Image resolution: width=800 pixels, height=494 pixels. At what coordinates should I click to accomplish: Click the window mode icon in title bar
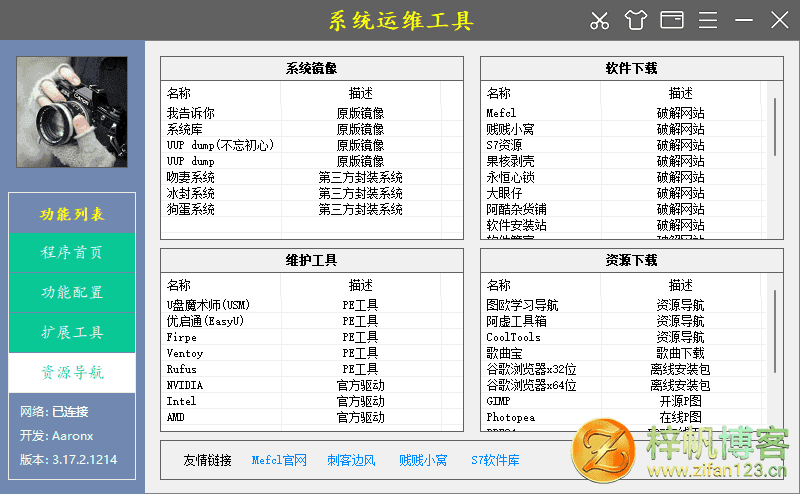(x=672, y=20)
